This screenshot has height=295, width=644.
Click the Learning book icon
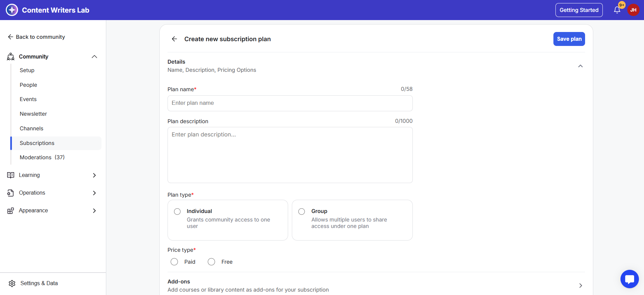point(11,175)
